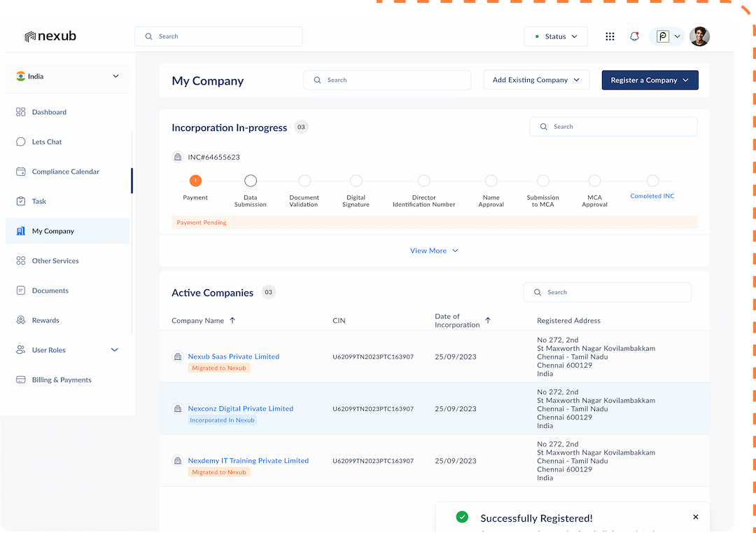Click the top bar search field
The image size is (756, 533).
(x=218, y=36)
